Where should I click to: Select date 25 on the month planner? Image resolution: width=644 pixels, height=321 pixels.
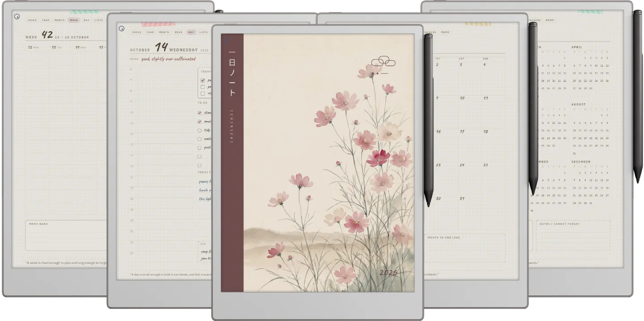pos(486,165)
